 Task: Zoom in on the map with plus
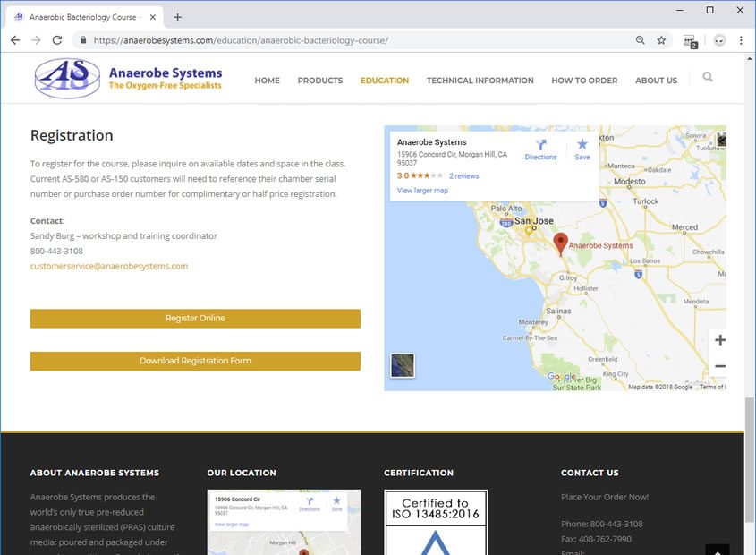tap(720, 340)
